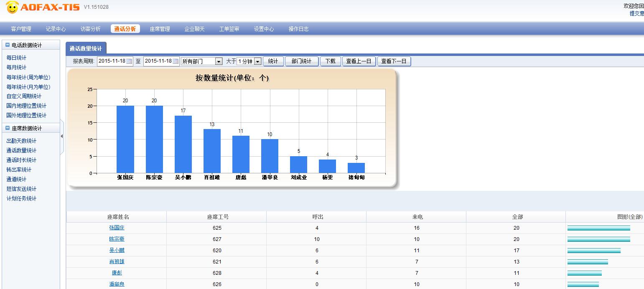Switch to the 客户管理 menu

coord(21,29)
